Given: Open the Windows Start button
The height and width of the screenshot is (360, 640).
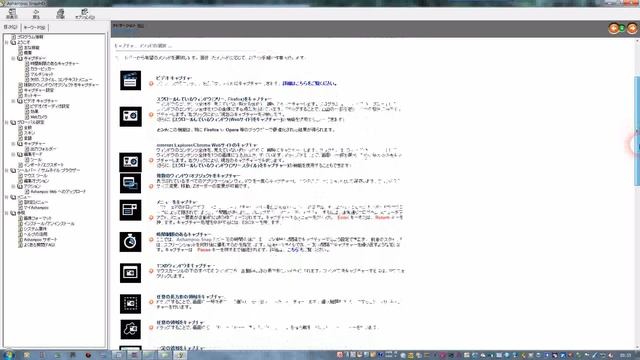Looking at the screenshot, I should tap(8, 355).
